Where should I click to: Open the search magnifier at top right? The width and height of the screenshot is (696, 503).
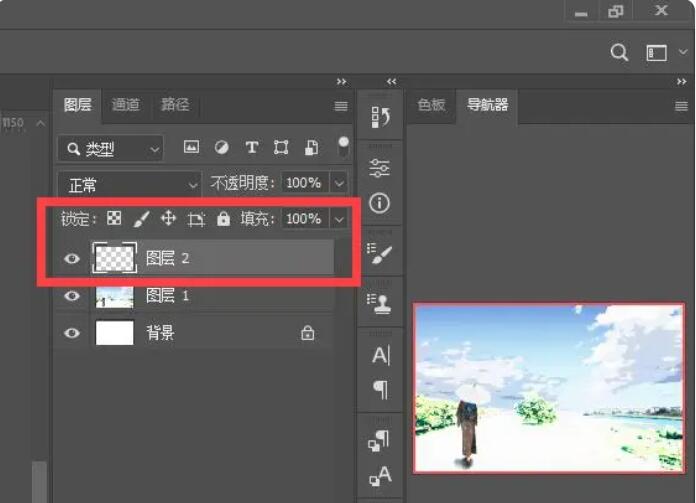[619, 53]
